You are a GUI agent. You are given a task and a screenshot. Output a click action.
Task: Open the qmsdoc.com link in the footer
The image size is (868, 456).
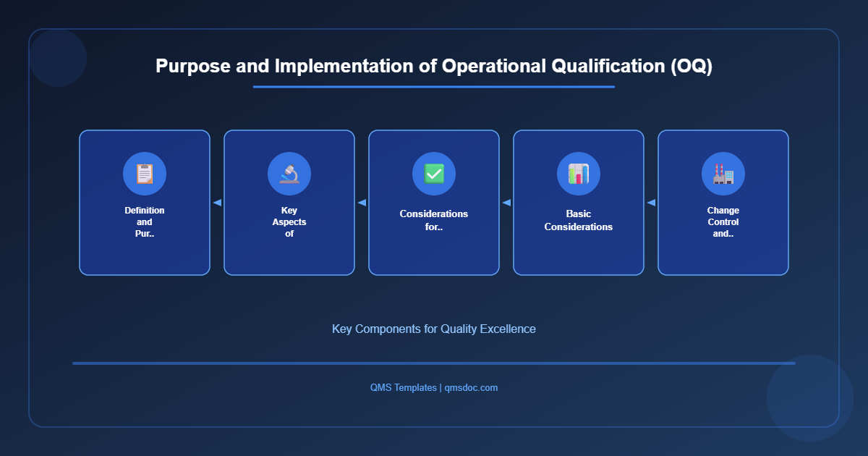click(x=470, y=387)
